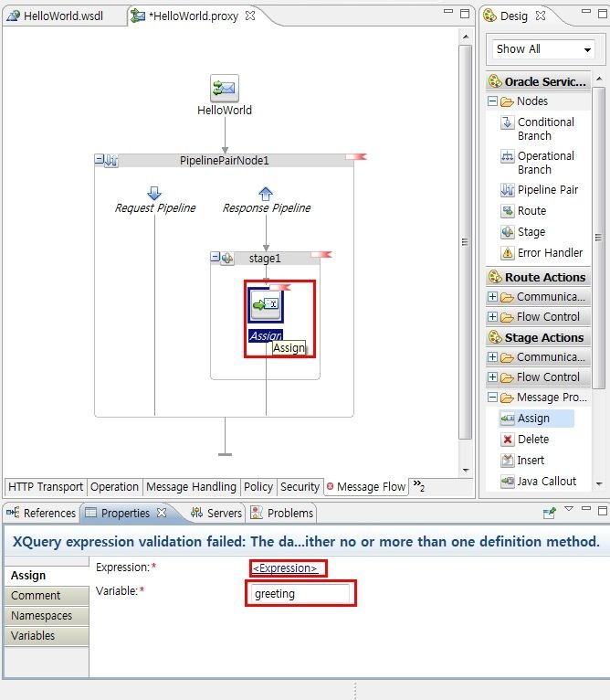Close the HelloWorld.proxy editor tab
The image size is (610, 700).
pyautogui.click(x=250, y=16)
